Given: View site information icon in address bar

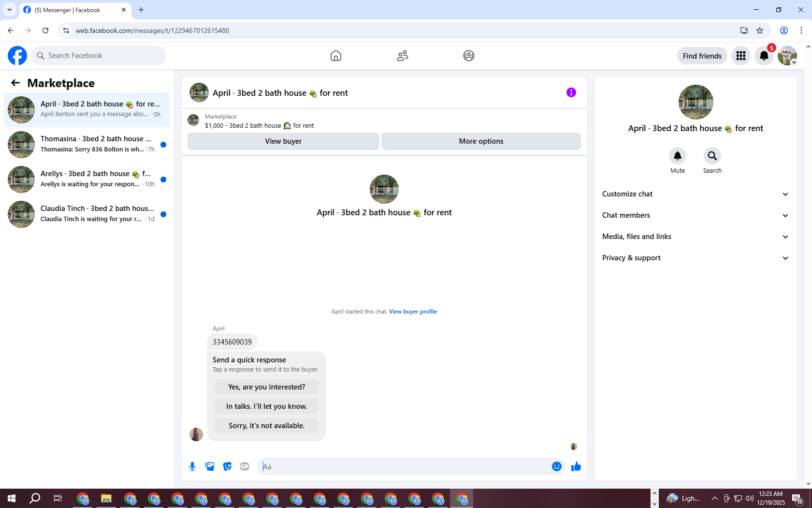Looking at the screenshot, I should [66, 30].
